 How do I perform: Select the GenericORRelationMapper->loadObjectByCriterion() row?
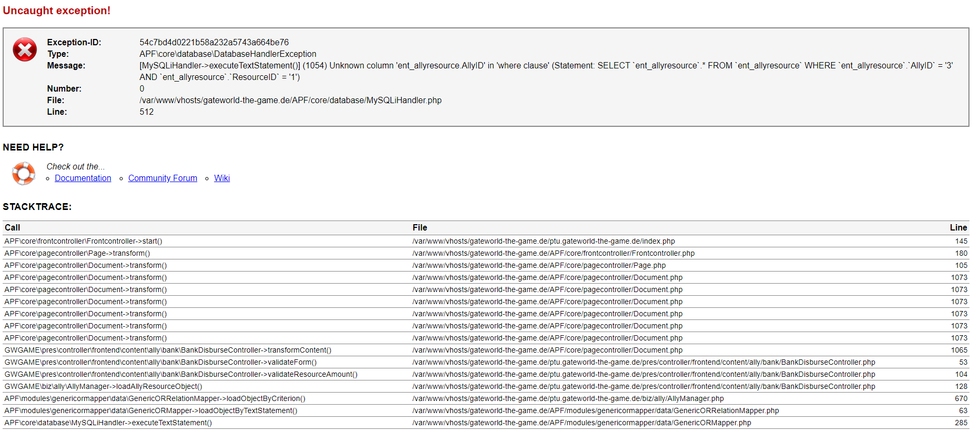(155, 399)
